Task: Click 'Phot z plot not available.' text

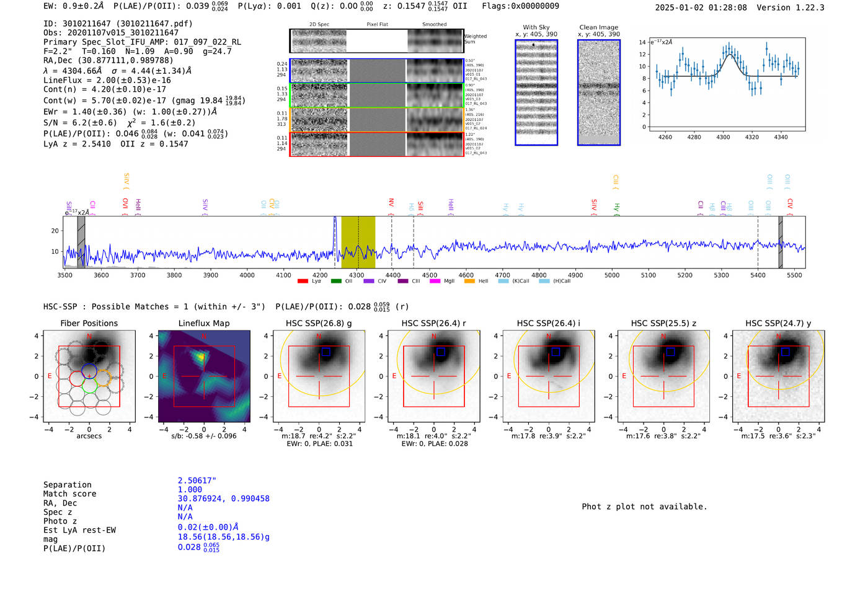Action: point(644,507)
